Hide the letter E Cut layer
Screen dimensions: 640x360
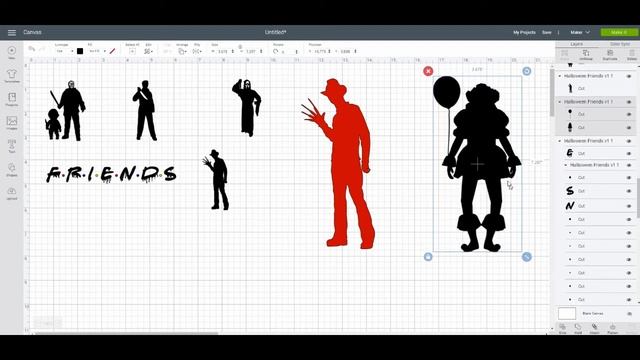(x=629, y=153)
